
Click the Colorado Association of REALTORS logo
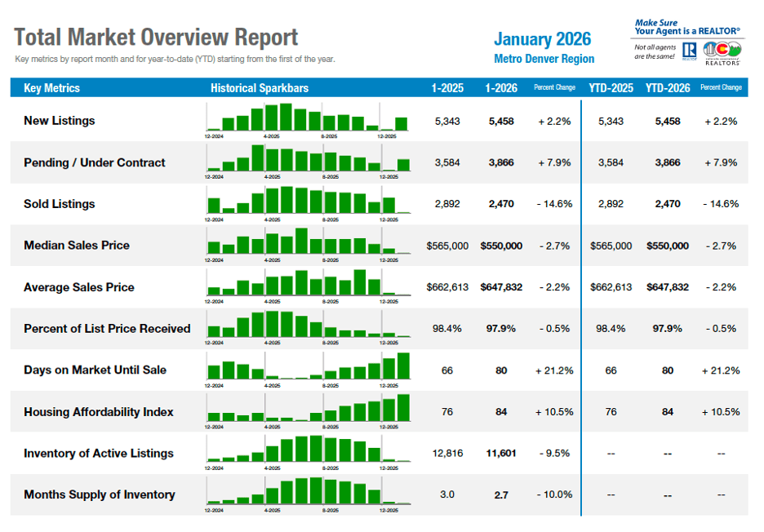pyautogui.click(x=722, y=51)
